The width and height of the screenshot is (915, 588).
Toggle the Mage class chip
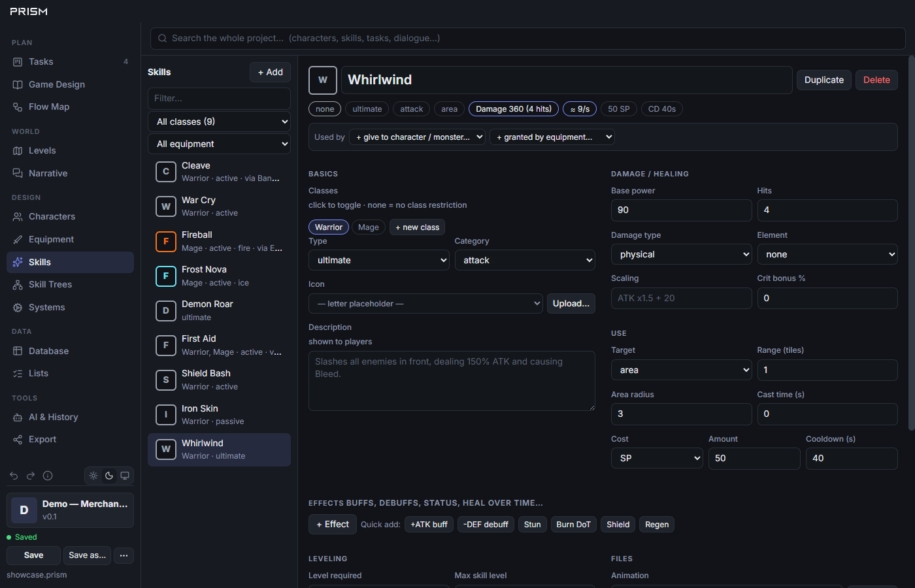pos(369,227)
